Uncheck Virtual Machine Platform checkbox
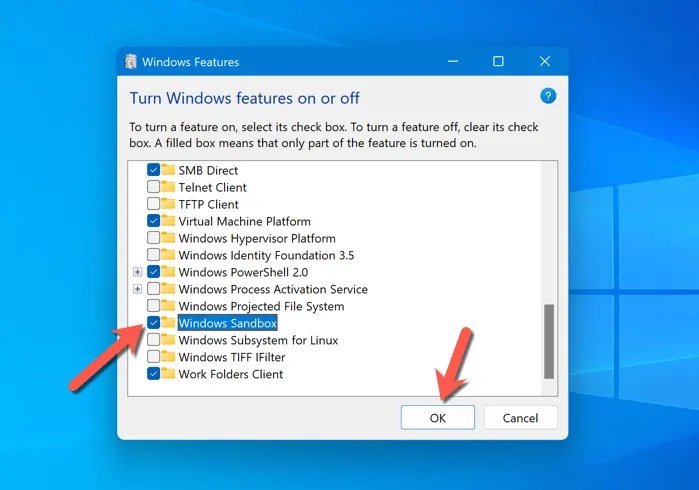Viewport: 699px width, 490px height. pyautogui.click(x=153, y=221)
